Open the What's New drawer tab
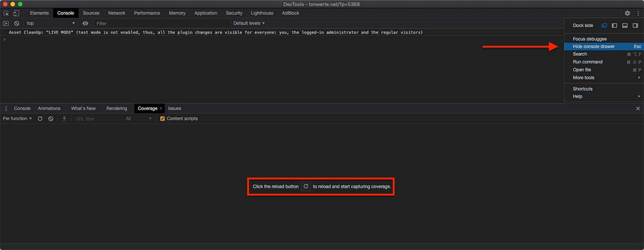 click(83, 109)
